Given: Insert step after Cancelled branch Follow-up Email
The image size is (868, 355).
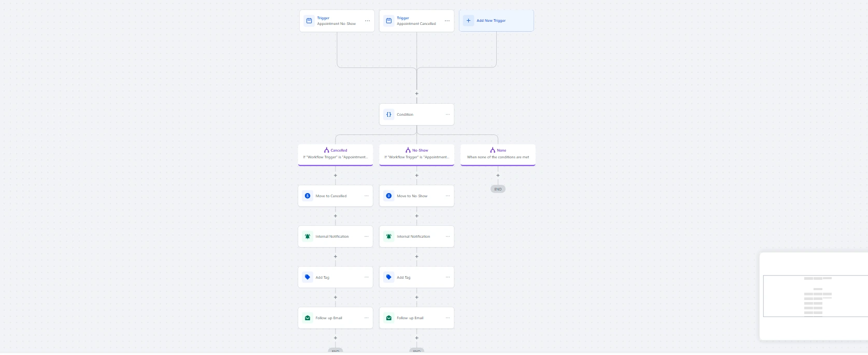Looking at the screenshot, I should tap(335, 338).
